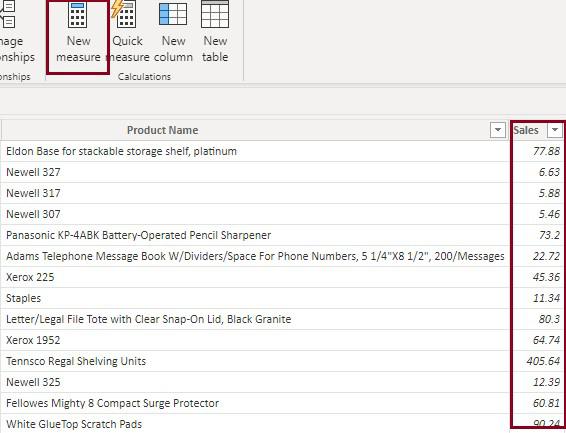Click the Newell 327 cell

254,172
